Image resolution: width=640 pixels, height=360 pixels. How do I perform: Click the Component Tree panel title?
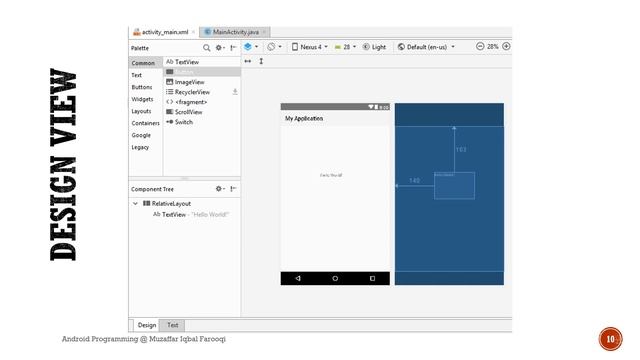(152, 189)
